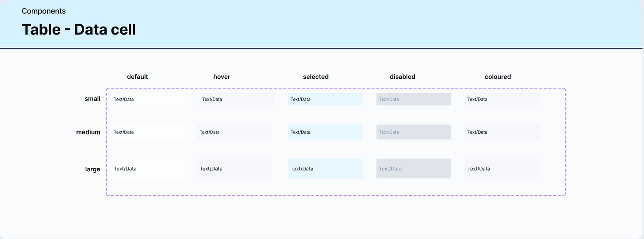
Task: Select the small disabled Text/Data cell
Action: pos(414,99)
